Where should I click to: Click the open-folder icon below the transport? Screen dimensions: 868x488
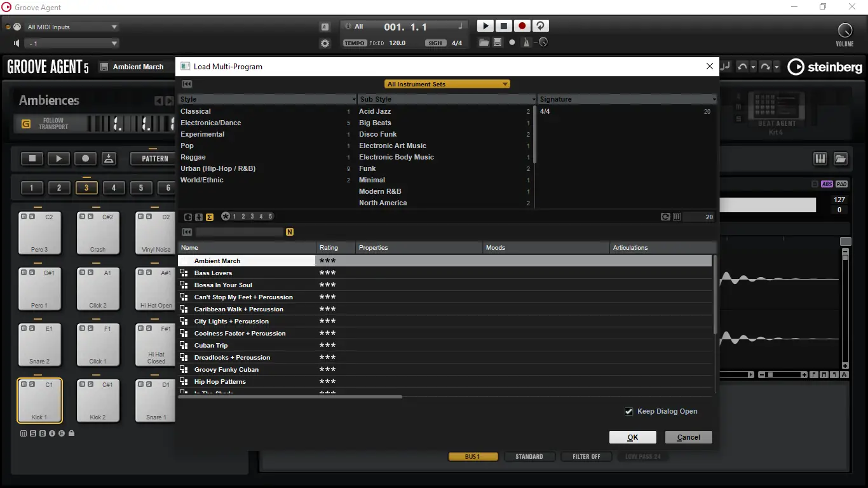pos(484,43)
